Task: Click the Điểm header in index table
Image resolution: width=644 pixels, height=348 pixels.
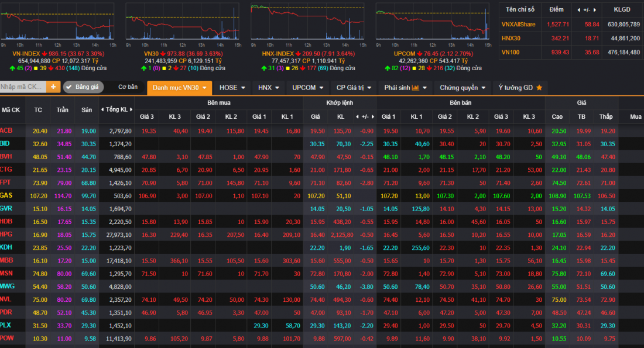Action: [557, 10]
